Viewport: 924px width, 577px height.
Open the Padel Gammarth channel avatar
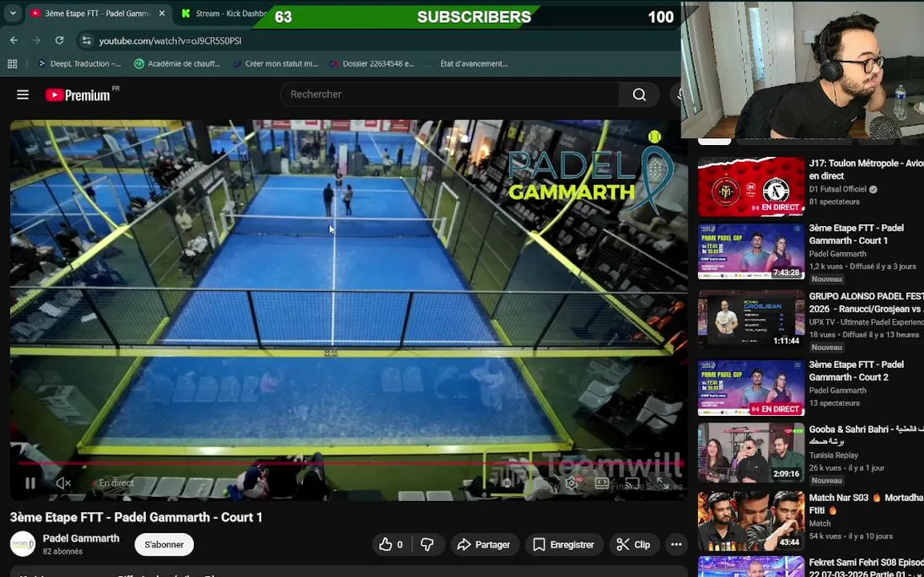(x=23, y=544)
